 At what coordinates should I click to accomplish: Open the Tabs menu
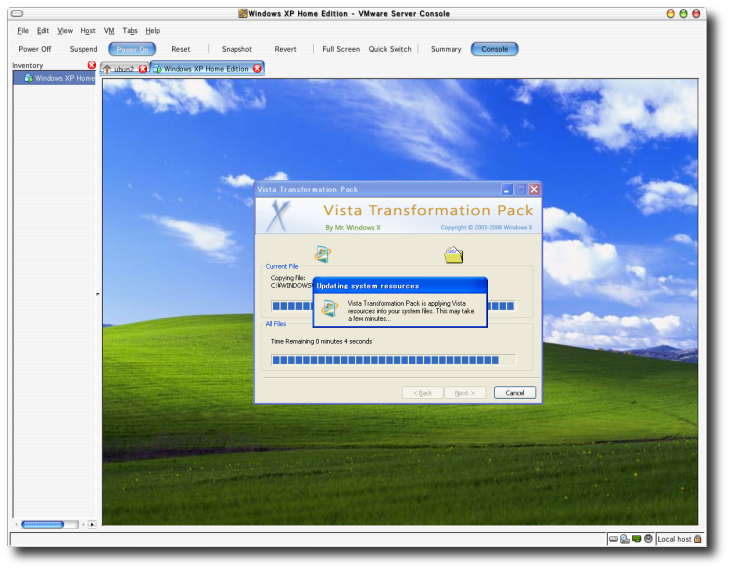pyautogui.click(x=130, y=31)
